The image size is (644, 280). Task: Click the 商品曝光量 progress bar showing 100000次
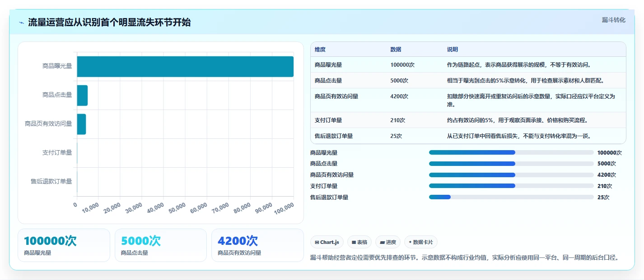click(x=511, y=152)
